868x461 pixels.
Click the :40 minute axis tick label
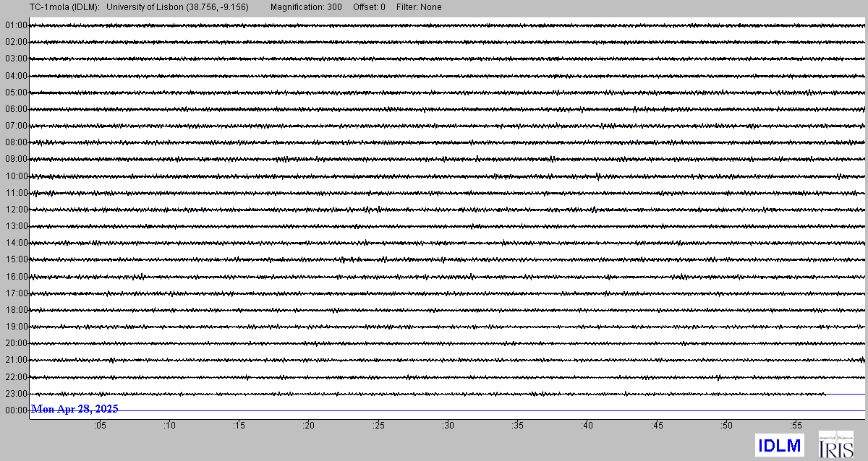coord(587,426)
